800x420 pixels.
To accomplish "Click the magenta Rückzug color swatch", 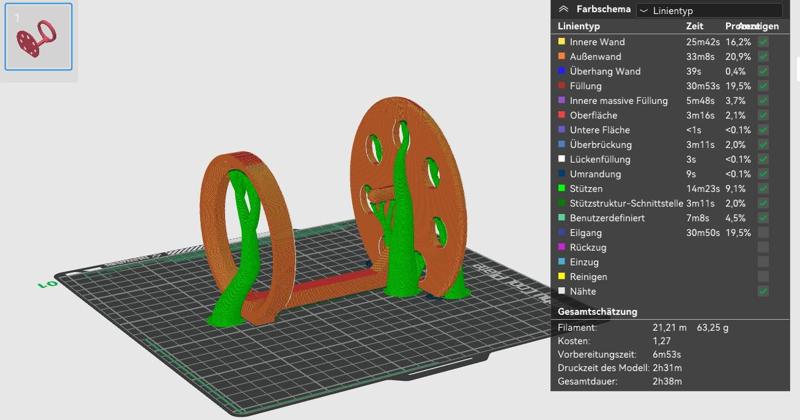I will click(x=562, y=247).
